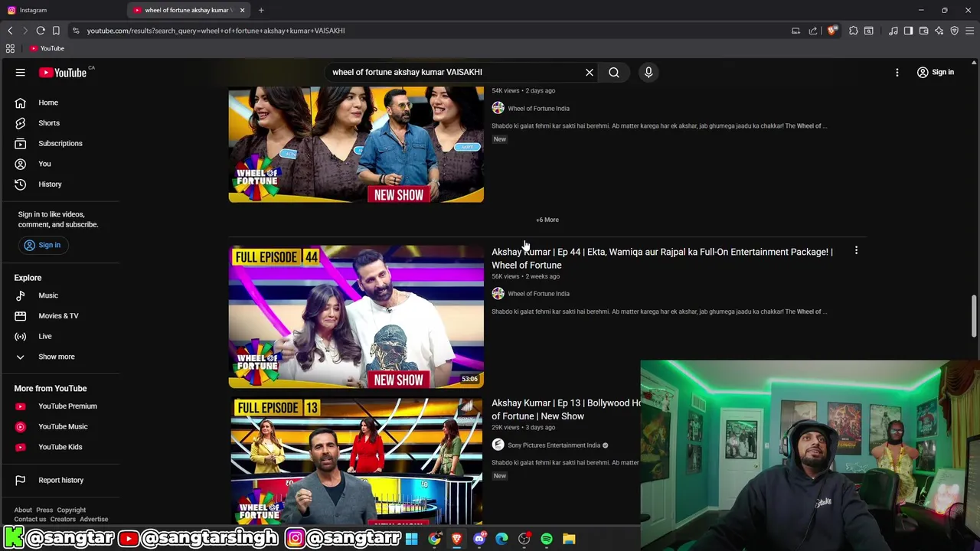This screenshot has width=980, height=551.
Task: Go back with browser back arrow
Action: click(x=10, y=31)
